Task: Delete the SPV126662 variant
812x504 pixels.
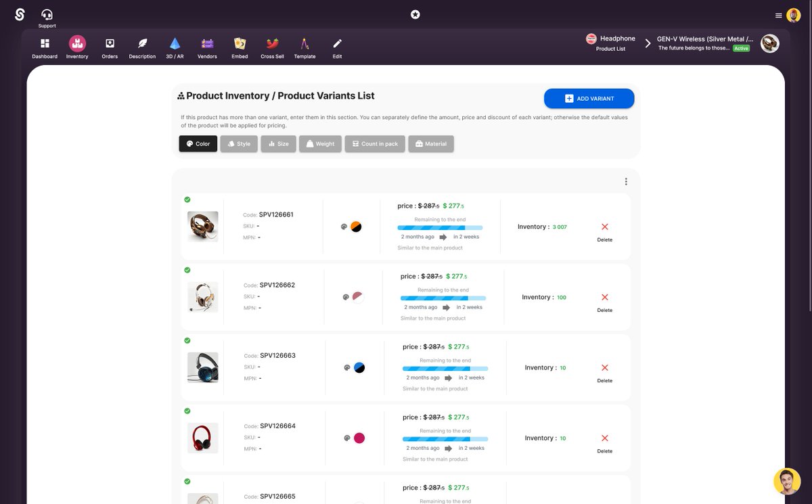Action: click(x=605, y=302)
